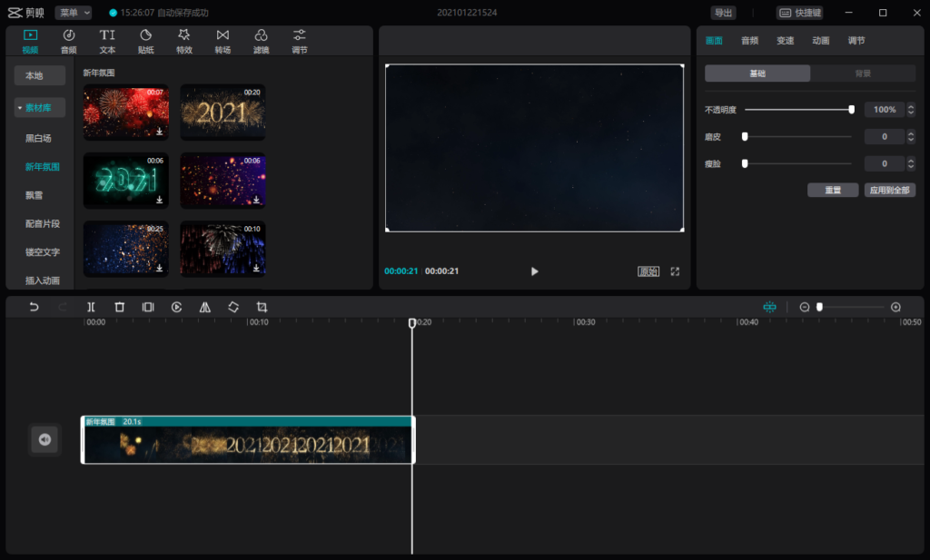Select the purple sparks 00:06 thumbnail

pyautogui.click(x=223, y=181)
